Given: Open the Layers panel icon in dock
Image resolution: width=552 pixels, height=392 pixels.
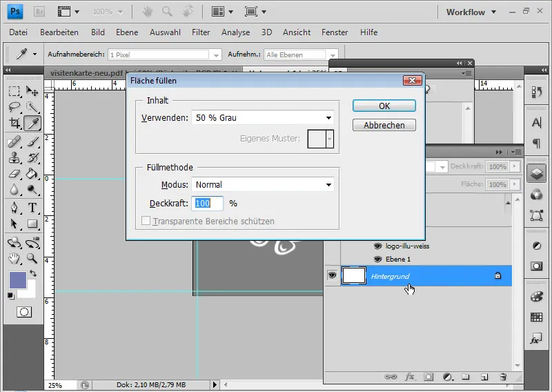Looking at the screenshot, I should point(536,174).
